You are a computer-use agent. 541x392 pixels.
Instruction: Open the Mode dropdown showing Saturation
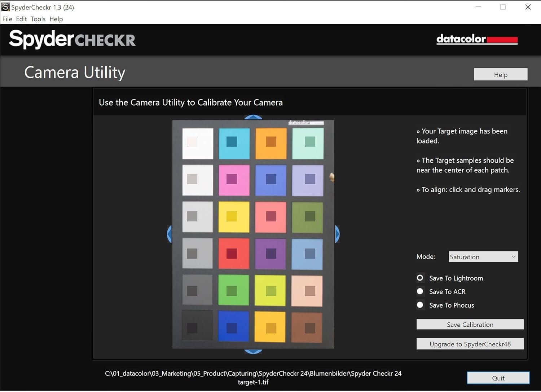483,257
